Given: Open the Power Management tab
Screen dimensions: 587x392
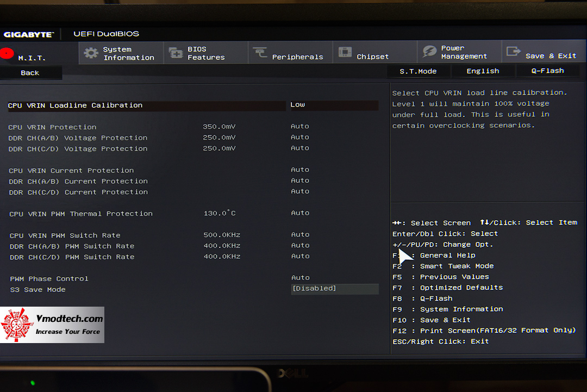Looking at the screenshot, I should pyautogui.click(x=459, y=52).
